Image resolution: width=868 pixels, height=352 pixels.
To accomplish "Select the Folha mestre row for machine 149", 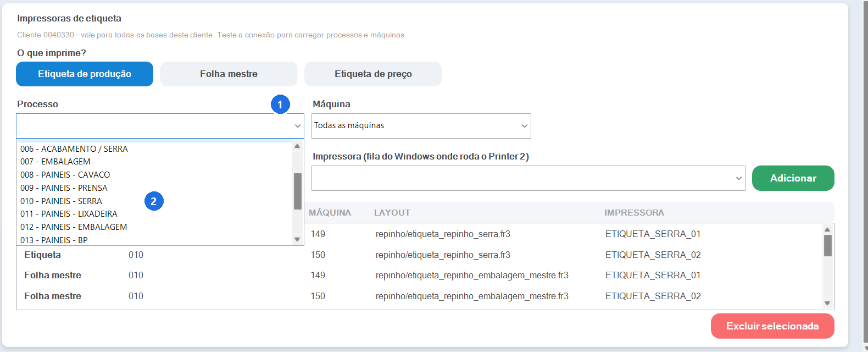I will (x=419, y=276).
